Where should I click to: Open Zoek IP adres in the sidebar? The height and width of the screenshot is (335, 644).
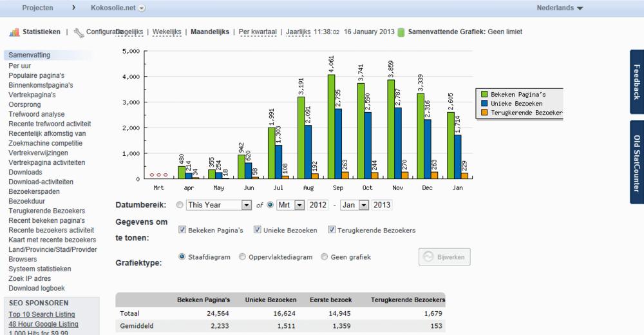coord(30,278)
